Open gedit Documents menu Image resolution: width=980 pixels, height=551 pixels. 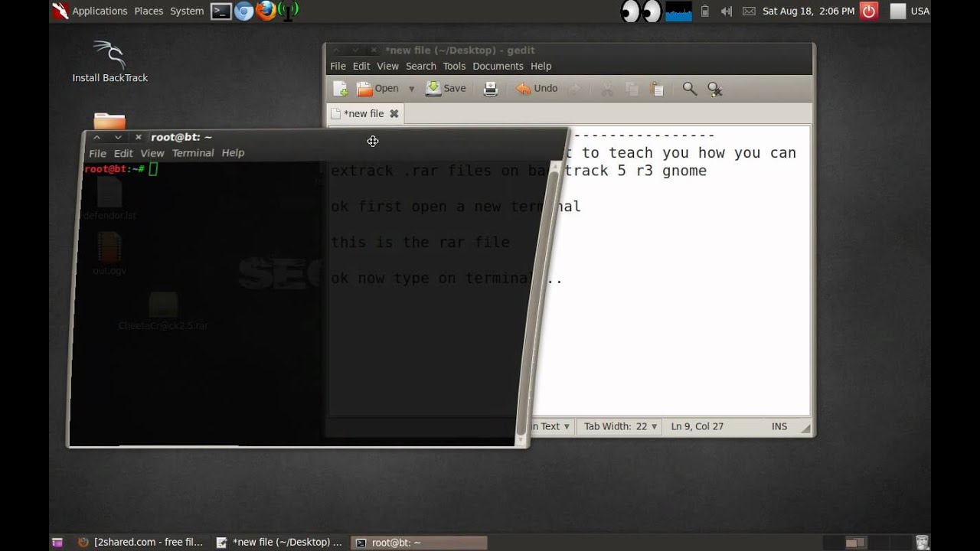pyautogui.click(x=498, y=66)
